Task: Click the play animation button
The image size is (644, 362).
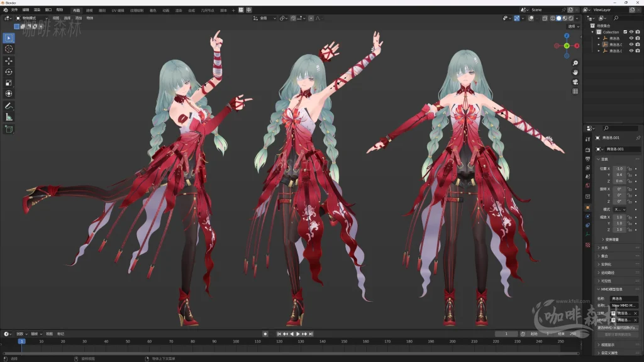Action: (x=298, y=334)
